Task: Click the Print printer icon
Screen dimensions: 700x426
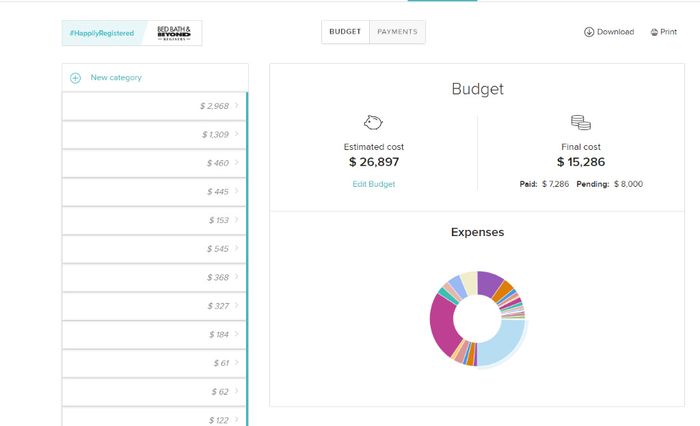Action: (654, 32)
